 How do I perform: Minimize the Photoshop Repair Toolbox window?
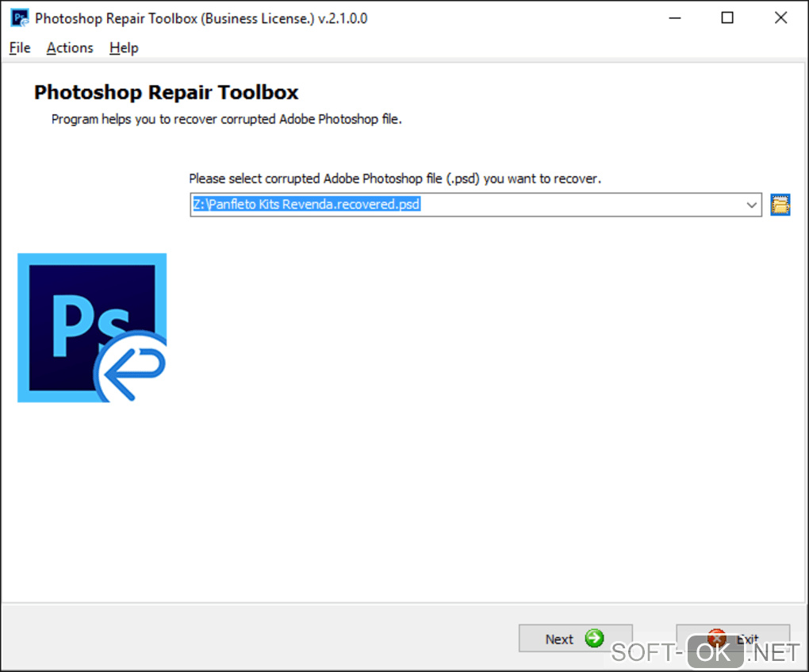[x=675, y=18]
